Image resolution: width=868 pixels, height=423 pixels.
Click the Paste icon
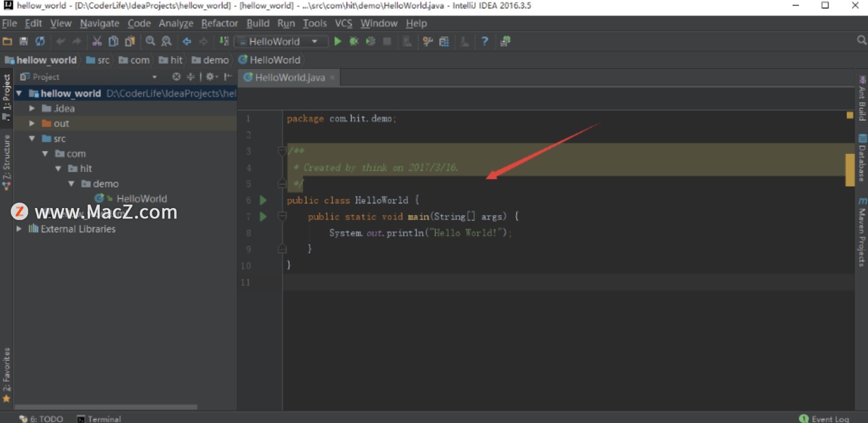click(x=130, y=41)
